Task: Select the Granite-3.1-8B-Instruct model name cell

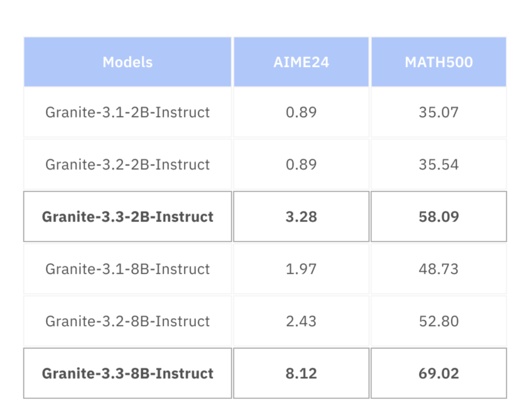Action: [x=127, y=269]
